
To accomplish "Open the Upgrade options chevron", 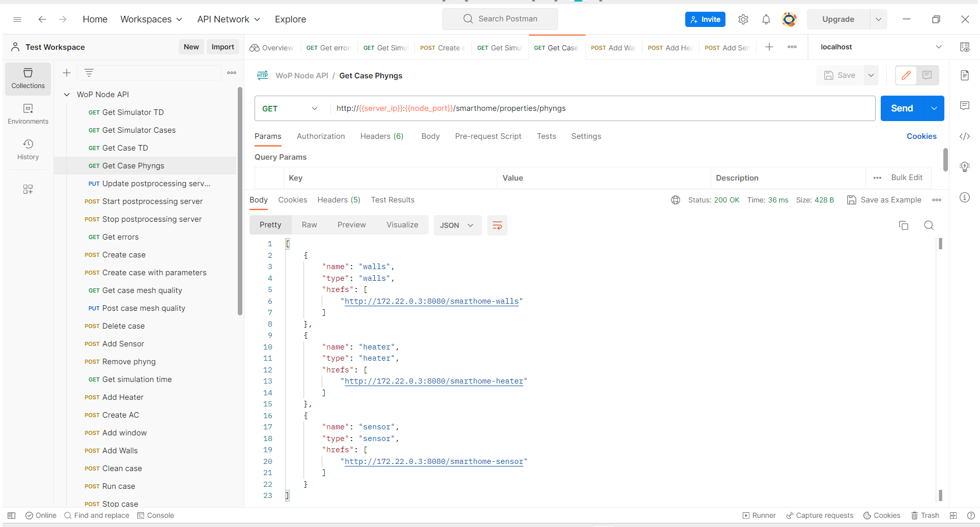I will [x=879, y=19].
